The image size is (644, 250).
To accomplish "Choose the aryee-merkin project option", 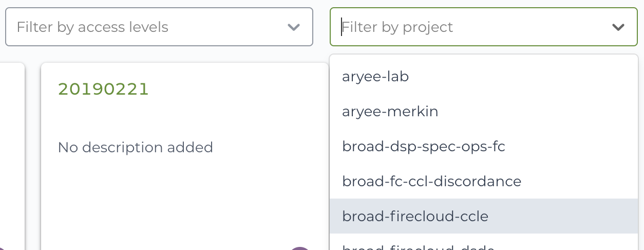I will (484, 112).
